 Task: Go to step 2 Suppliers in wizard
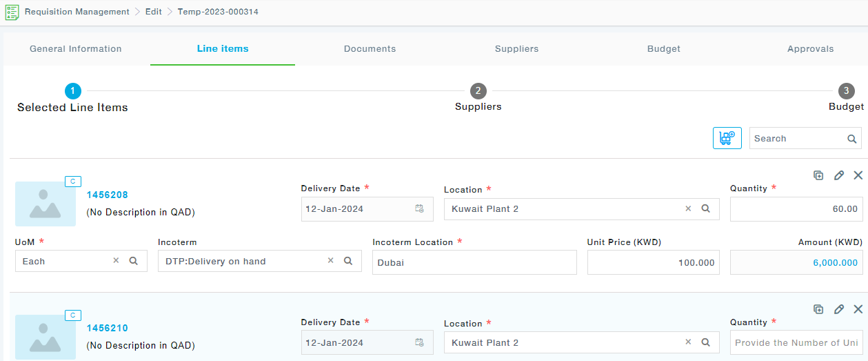coord(478,91)
